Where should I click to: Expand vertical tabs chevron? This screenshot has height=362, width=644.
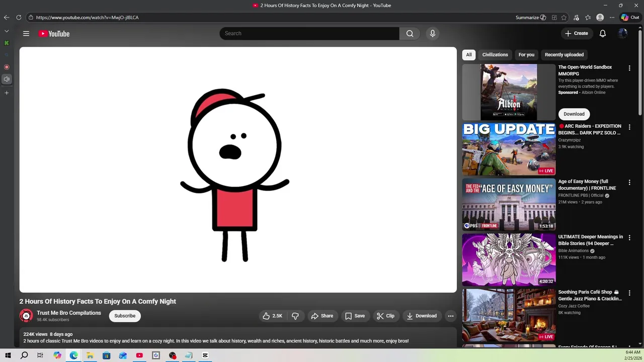7,31
